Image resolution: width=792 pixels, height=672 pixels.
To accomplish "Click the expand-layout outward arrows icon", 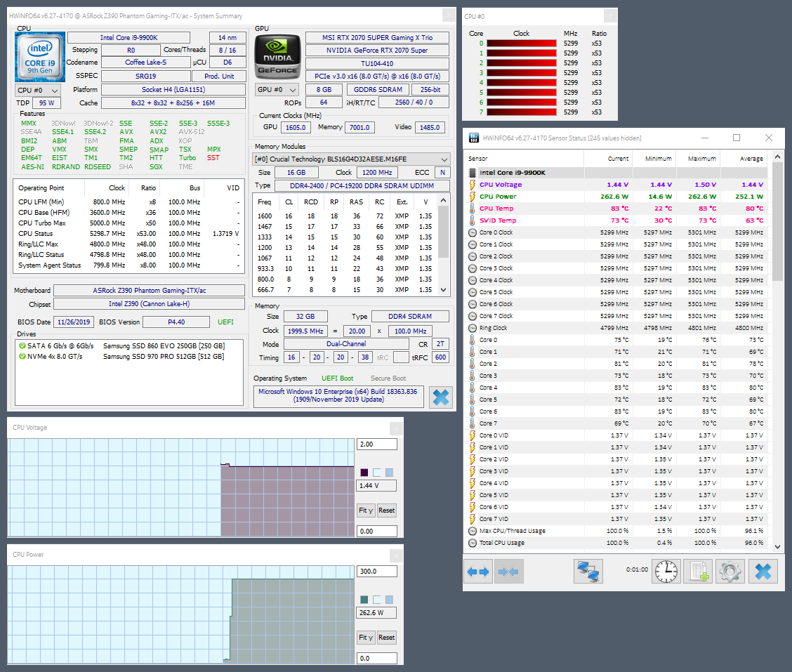I will pos(478,572).
